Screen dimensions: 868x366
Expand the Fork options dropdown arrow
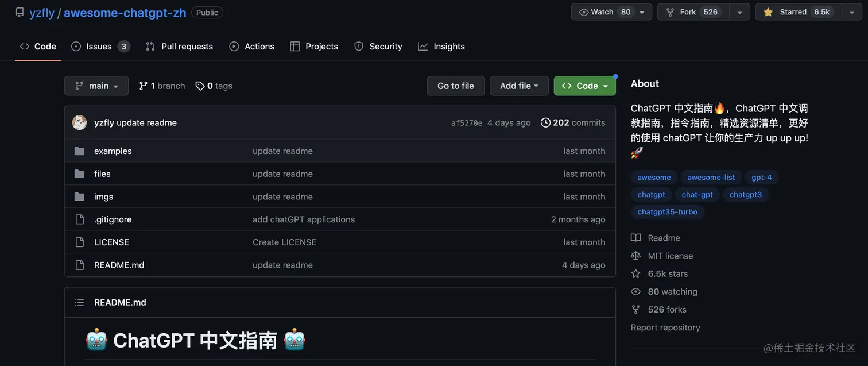point(740,12)
